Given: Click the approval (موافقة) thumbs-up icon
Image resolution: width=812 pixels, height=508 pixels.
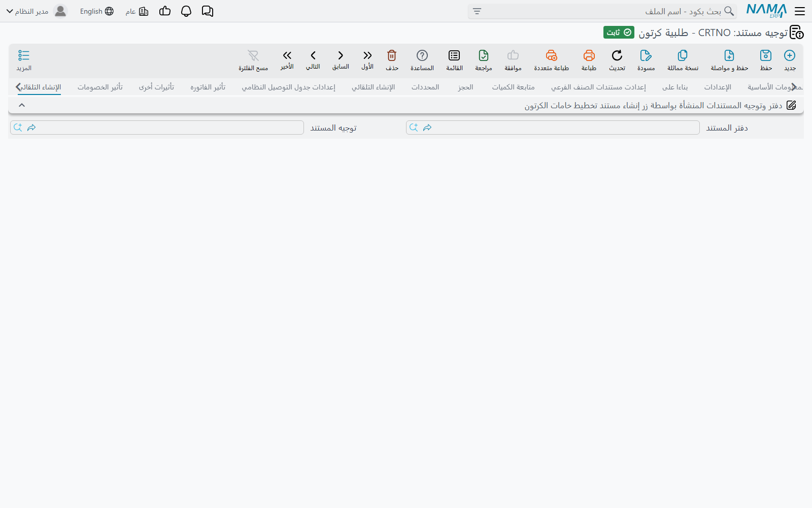Looking at the screenshot, I should 513,60.
